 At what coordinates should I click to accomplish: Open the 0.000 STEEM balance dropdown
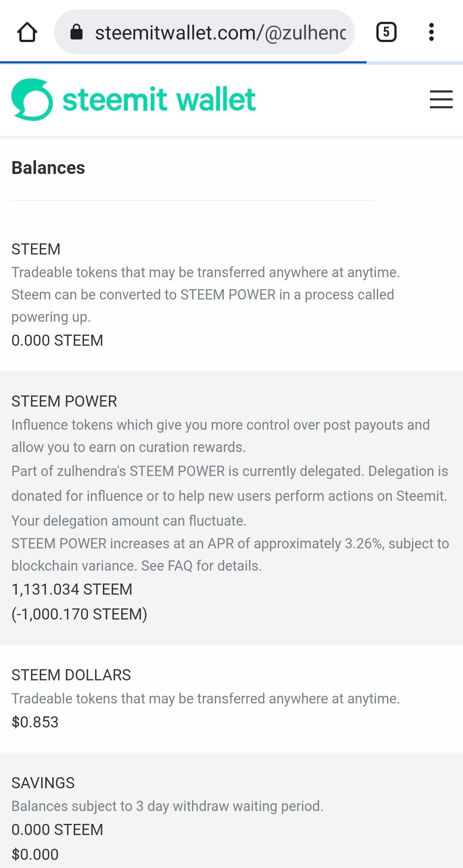[x=57, y=341]
